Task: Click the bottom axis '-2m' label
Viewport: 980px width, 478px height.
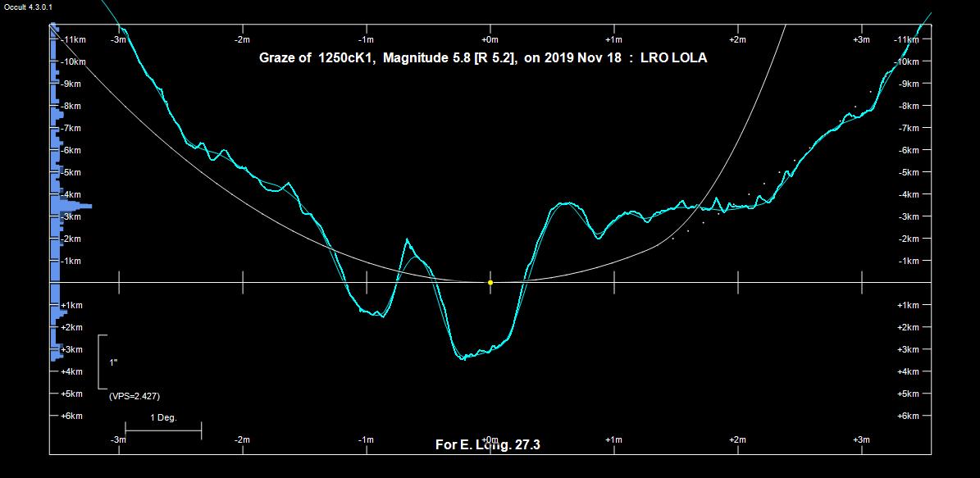Action: pyautogui.click(x=242, y=440)
